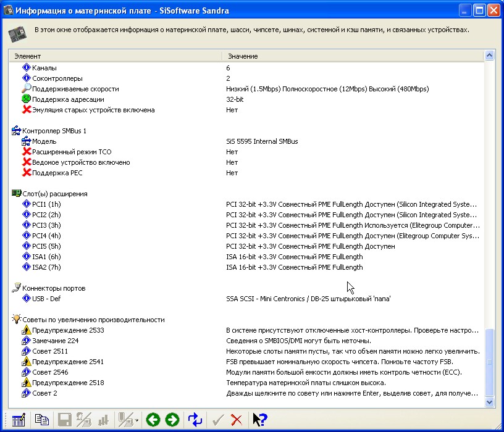Activate the What's This help cursor icon

[259, 420]
